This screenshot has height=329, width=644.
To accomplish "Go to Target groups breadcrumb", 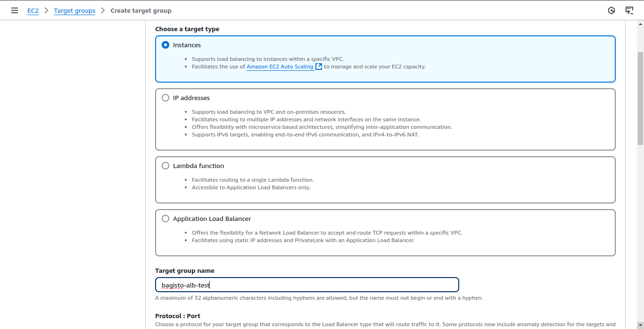I will [74, 10].
